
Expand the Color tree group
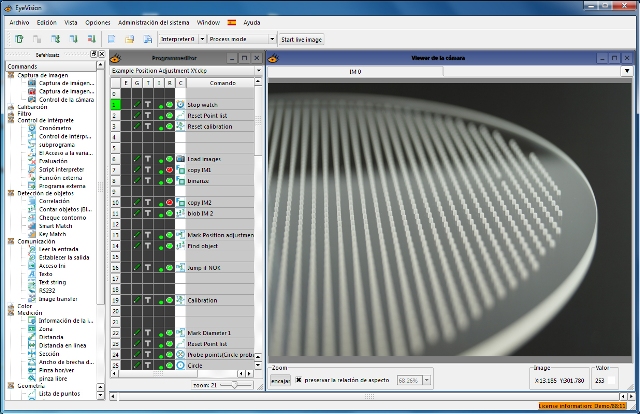pos(11,306)
